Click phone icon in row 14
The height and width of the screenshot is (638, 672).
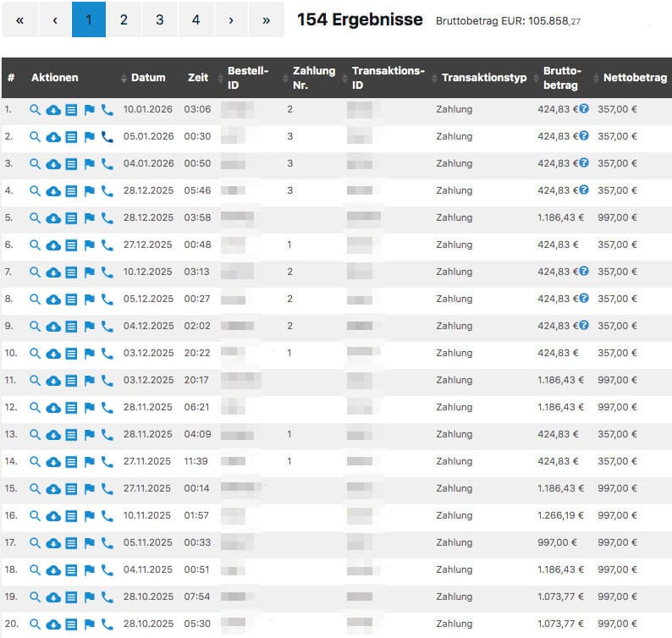pos(107,461)
